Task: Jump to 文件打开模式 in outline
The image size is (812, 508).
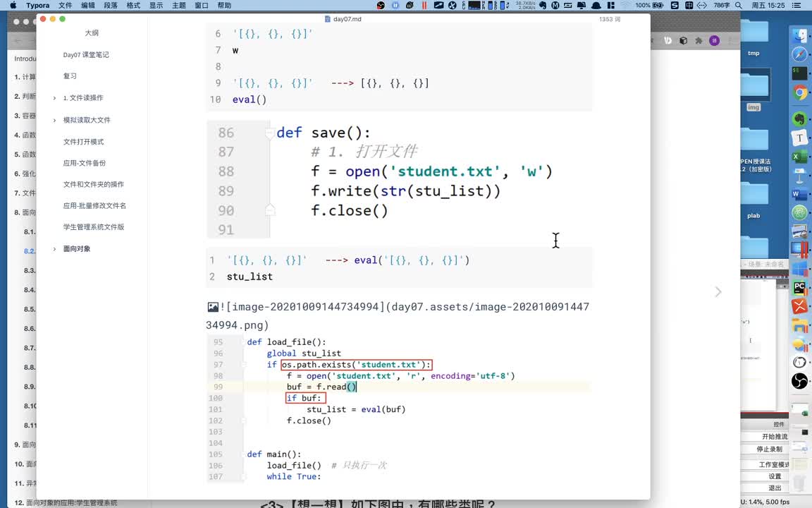Action: click(83, 142)
